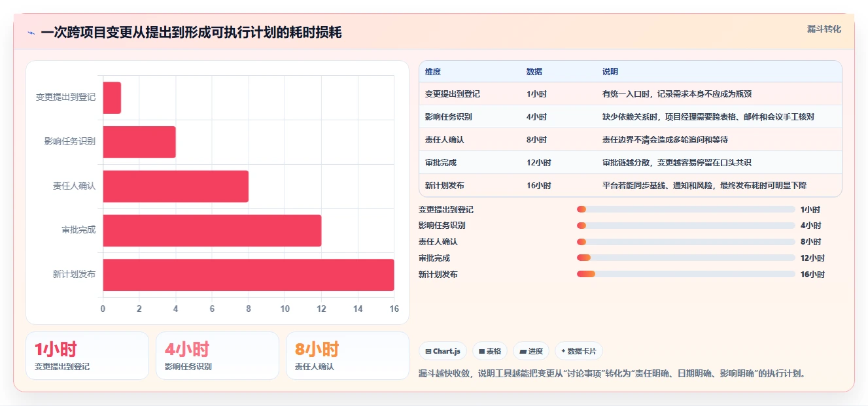868x406 pixels.
Task: Click the 新计划发布 y-axis label in chart
Action: [x=74, y=275]
